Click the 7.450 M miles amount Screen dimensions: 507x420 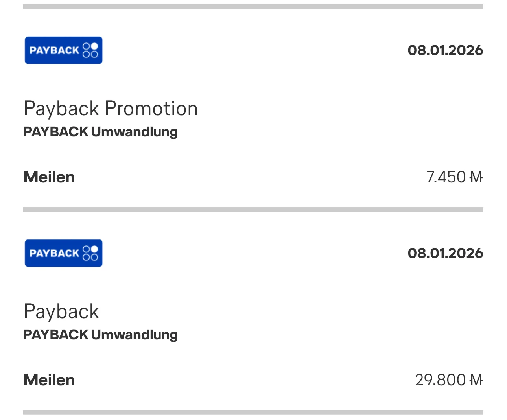[454, 177]
